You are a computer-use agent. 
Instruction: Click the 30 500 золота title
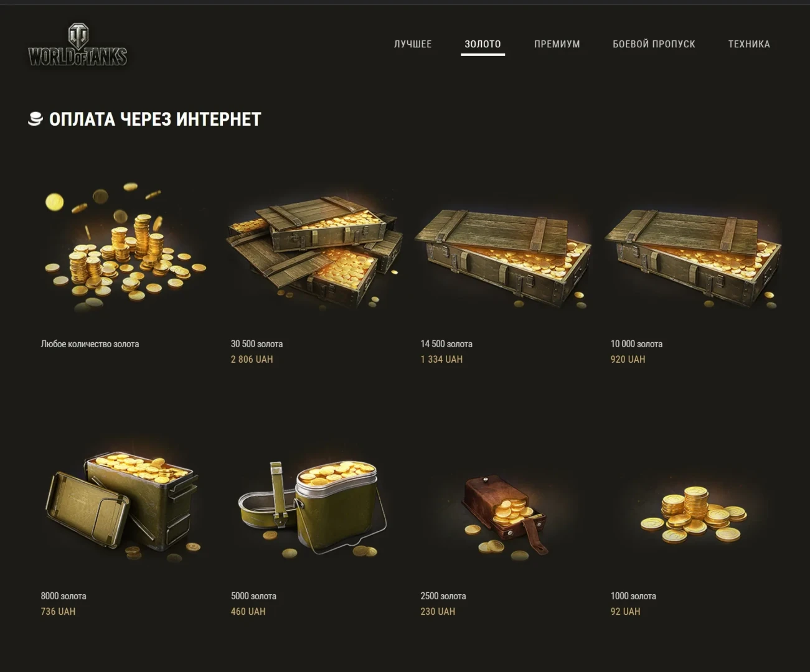tap(257, 344)
